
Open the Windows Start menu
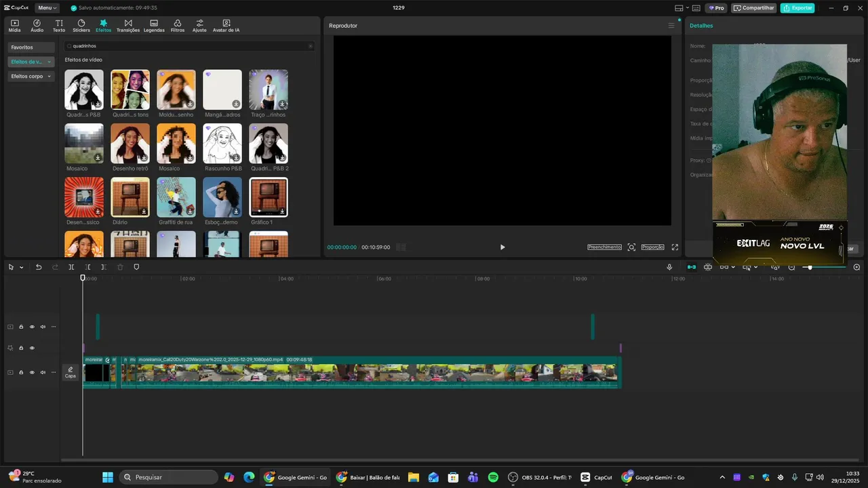[x=107, y=477]
